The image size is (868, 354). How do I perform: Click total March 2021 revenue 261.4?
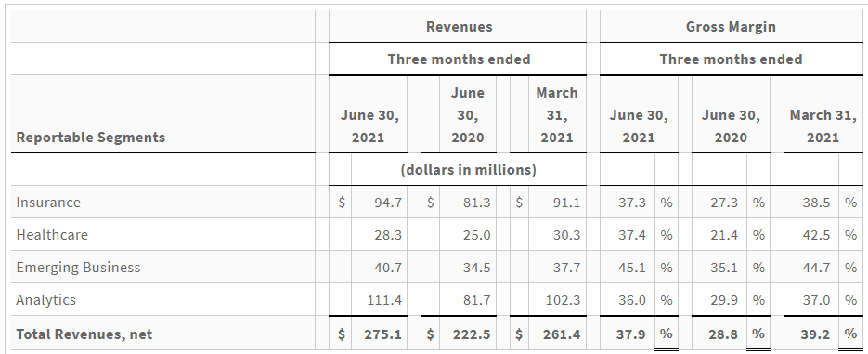[562, 334]
